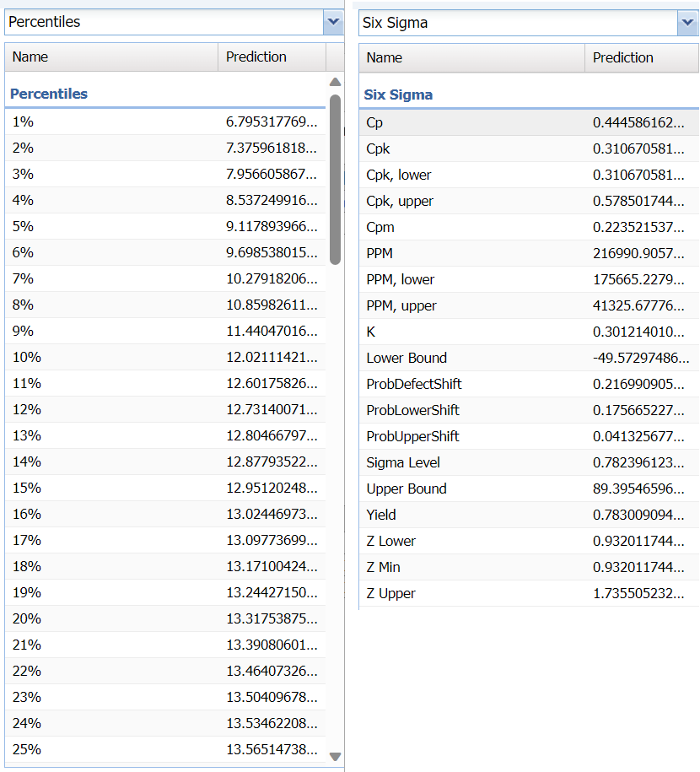Sort by Name column in Percentiles table
Image resolution: width=700 pixels, height=772 pixels.
(111, 57)
